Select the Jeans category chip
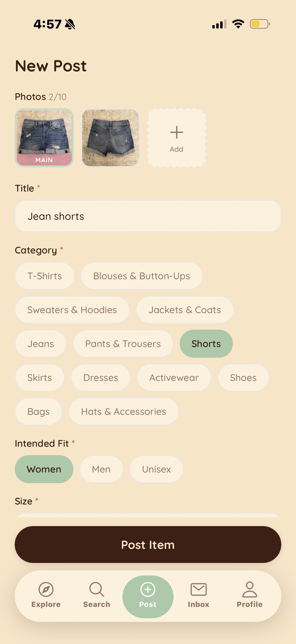This screenshot has height=644, width=296. (41, 344)
